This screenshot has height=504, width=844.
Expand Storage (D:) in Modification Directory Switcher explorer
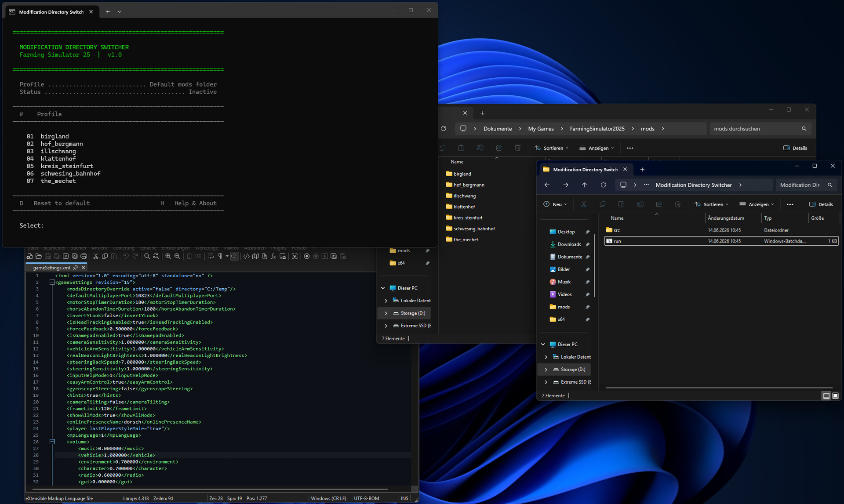pos(546,370)
